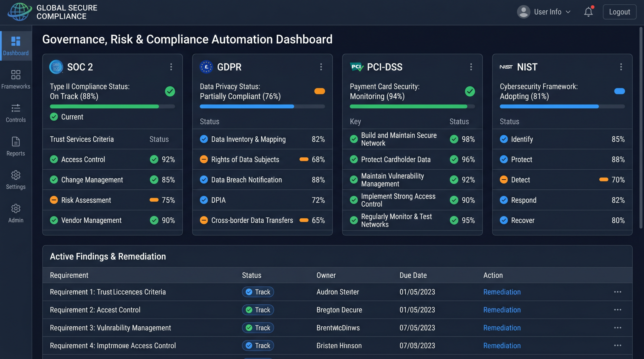Image resolution: width=644 pixels, height=359 pixels.
Task: Click the GDPR EU flag icon
Action: 206,67
